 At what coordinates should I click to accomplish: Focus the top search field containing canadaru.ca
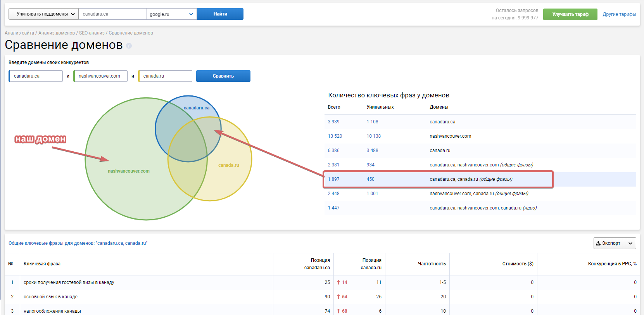112,14
